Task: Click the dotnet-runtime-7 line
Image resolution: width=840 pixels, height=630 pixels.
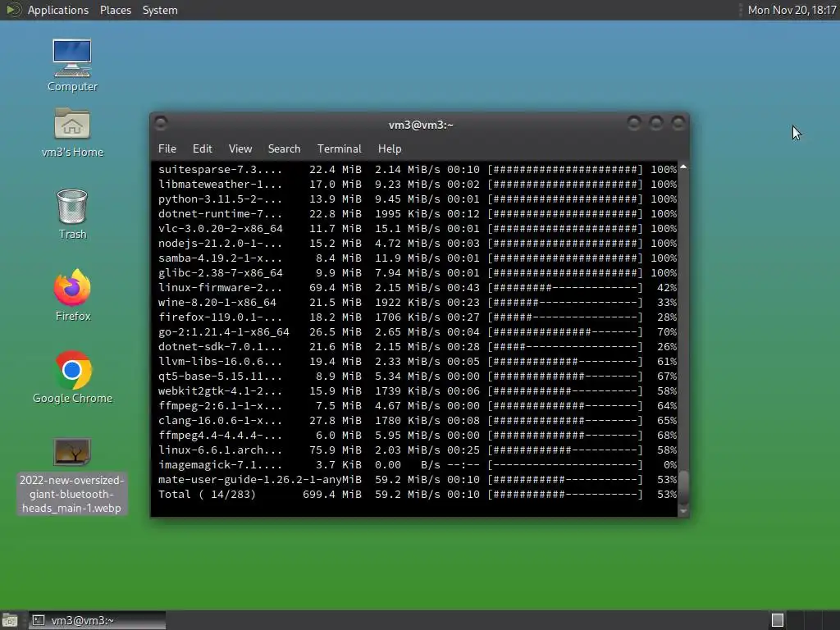Action: 418,214
